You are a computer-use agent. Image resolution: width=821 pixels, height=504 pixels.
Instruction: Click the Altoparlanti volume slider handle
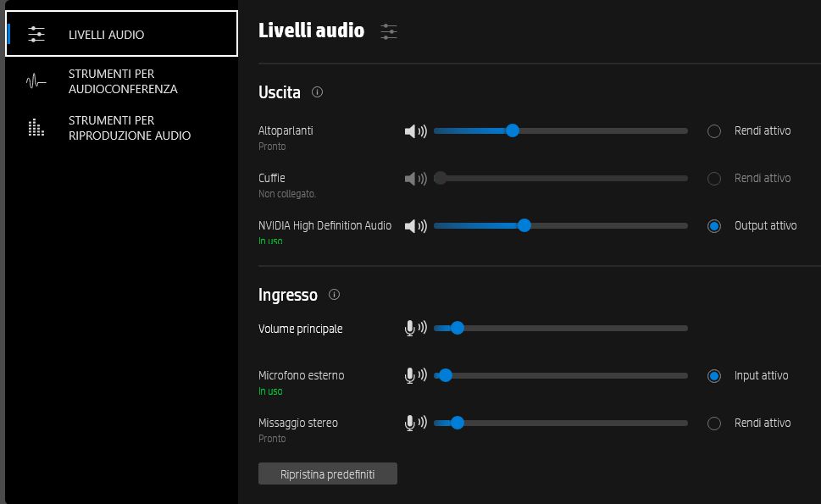tap(512, 130)
